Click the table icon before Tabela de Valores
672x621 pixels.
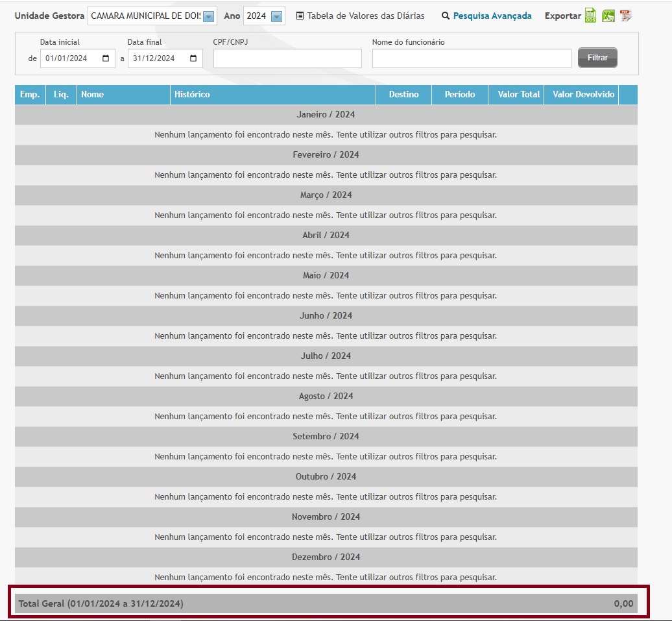pos(300,16)
